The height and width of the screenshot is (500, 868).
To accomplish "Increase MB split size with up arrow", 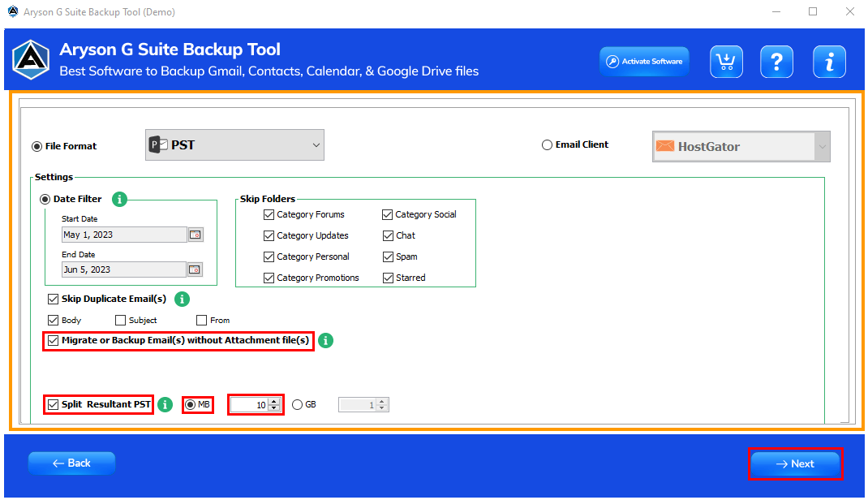I will [274, 402].
